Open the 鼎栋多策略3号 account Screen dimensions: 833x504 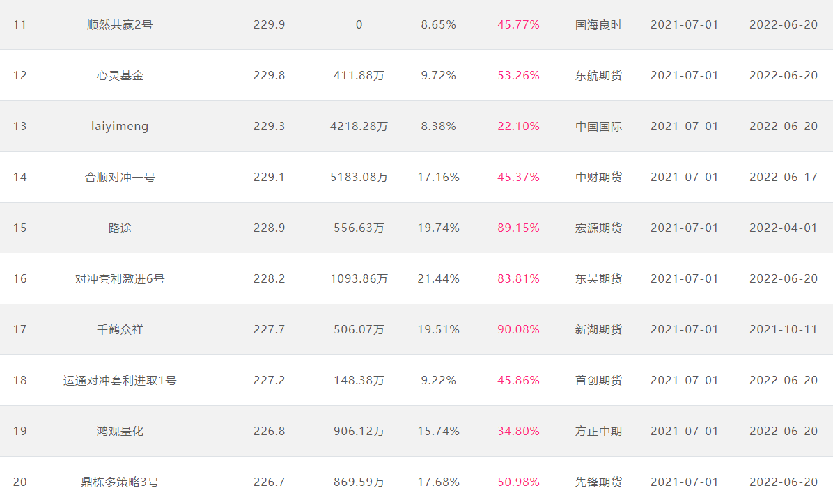pyautogui.click(x=120, y=482)
